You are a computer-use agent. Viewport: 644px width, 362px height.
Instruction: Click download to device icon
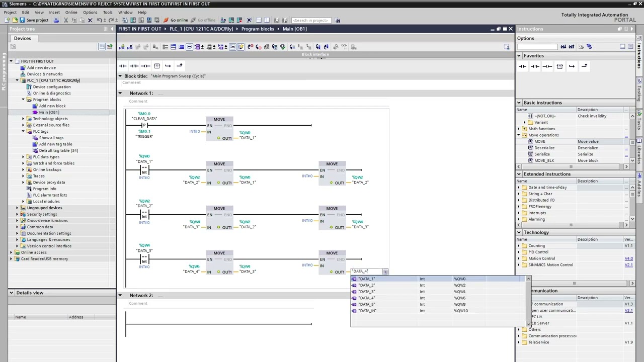click(133, 20)
